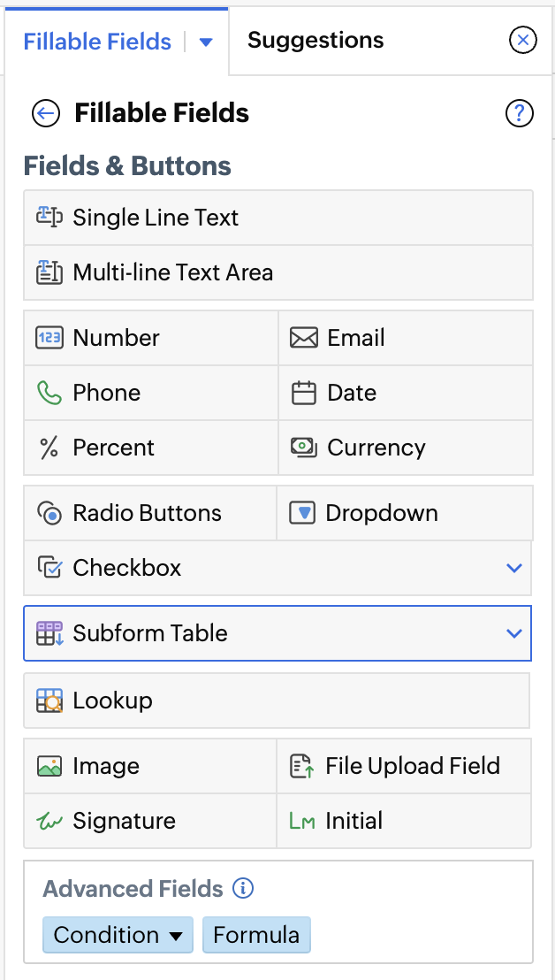Expand the Subform Table chevron
The image size is (555, 980).
coord(514,633)
